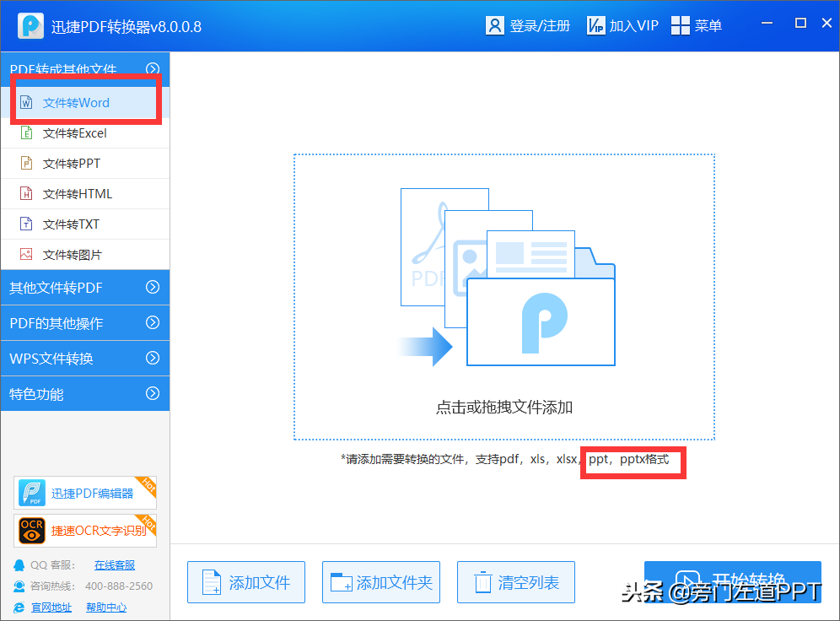Click the 迅捷PDF编辑器 promo icon
The width and height of the screenshot is (840, 621).
coord(31,493)
